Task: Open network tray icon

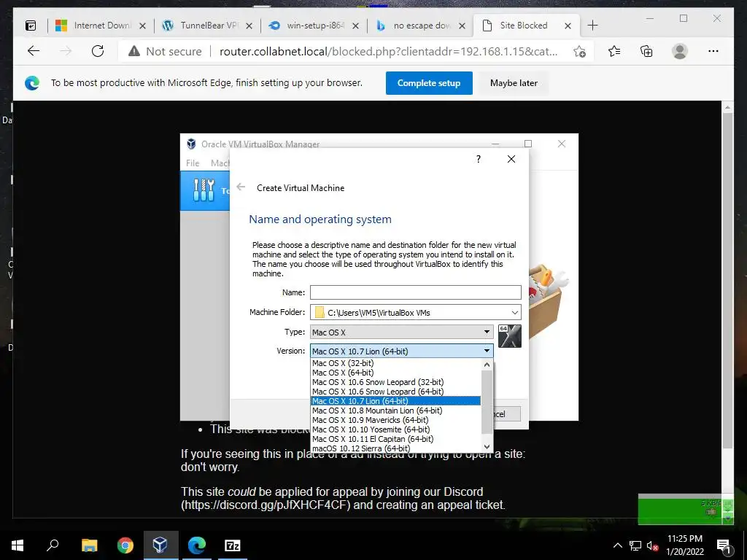Action: pos(635,545)
